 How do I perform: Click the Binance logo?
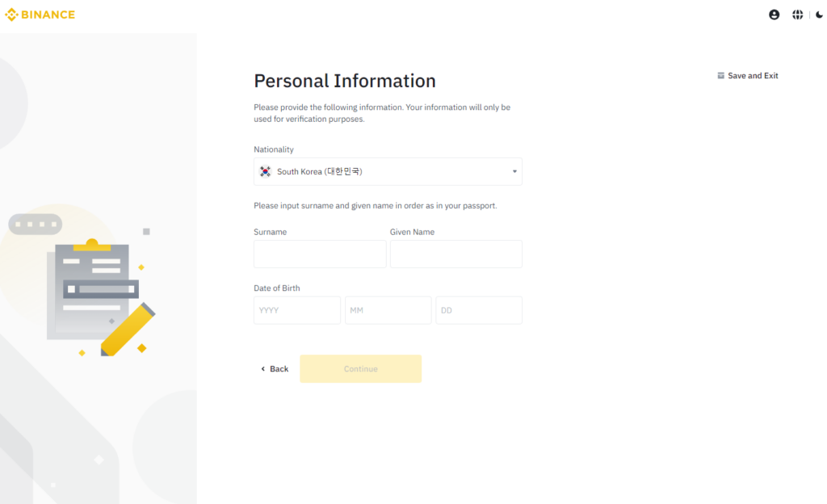40,15
